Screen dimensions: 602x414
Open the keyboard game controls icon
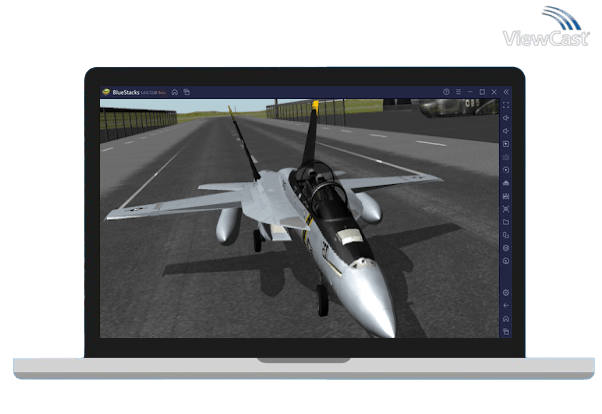tap(506, 157)
